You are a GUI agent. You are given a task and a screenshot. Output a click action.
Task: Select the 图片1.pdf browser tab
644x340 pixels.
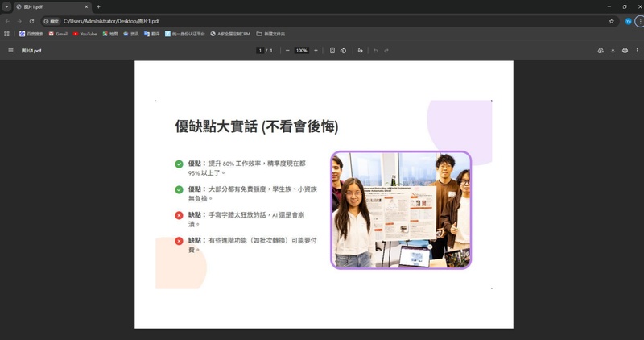[x=52, y=7]
